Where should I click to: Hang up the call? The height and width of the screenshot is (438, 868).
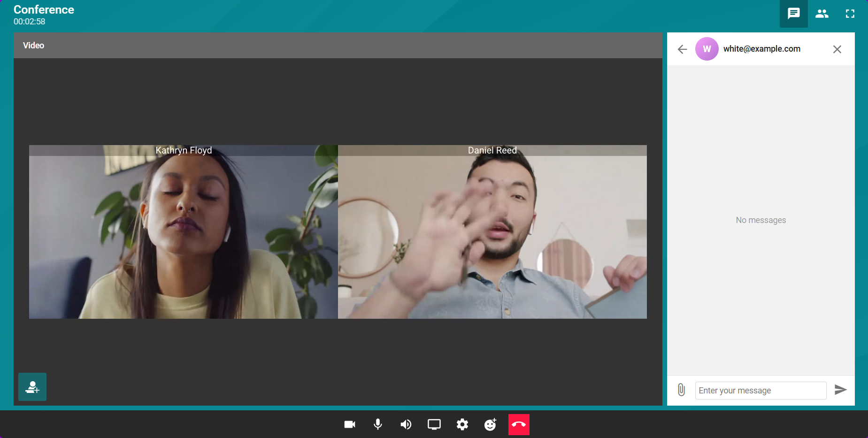coord(519,424)
